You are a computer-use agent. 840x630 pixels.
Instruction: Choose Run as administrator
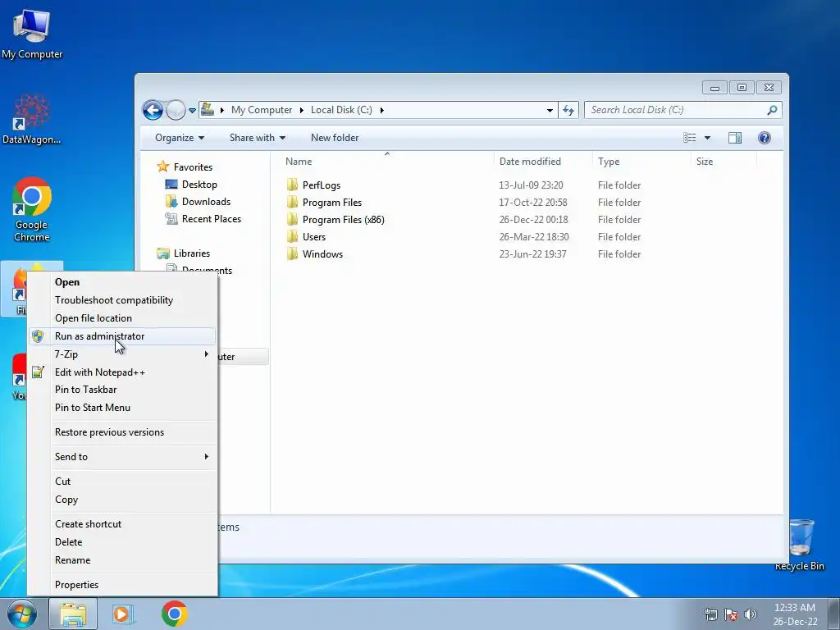coord(123,336)
